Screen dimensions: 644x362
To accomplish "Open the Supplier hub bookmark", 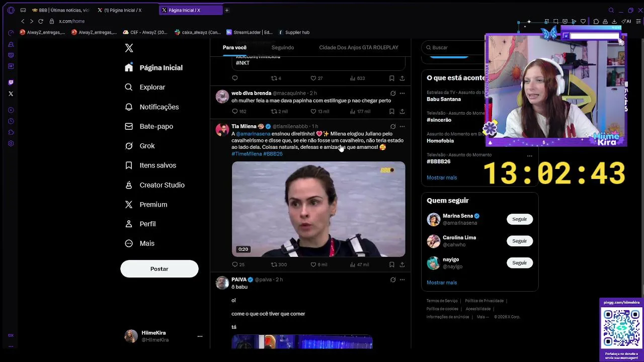I will (293, 32).
